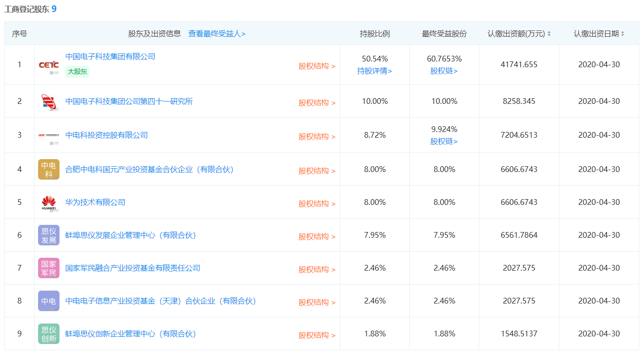The image size is (644, 354).
Task: Click 2020-04-30 date in row 1
Action: tap(599, 65)
